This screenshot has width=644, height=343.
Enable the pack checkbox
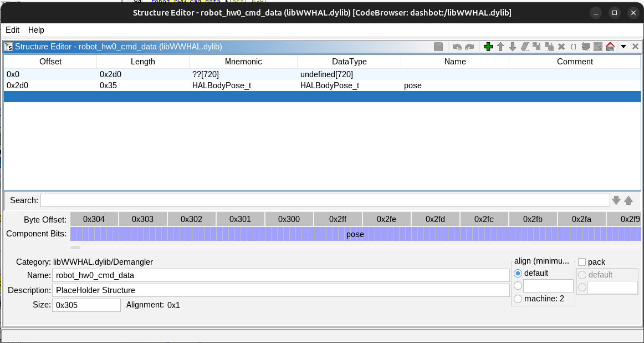(x=582, y=262)
